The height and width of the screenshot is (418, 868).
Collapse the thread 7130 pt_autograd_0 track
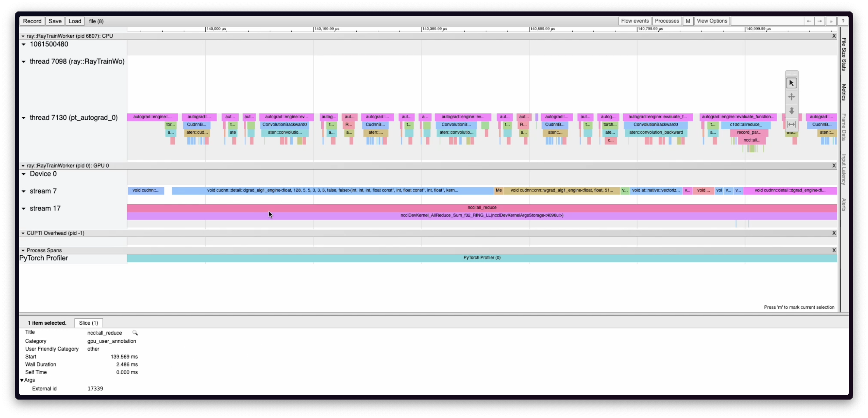click(x=24, y=118)
